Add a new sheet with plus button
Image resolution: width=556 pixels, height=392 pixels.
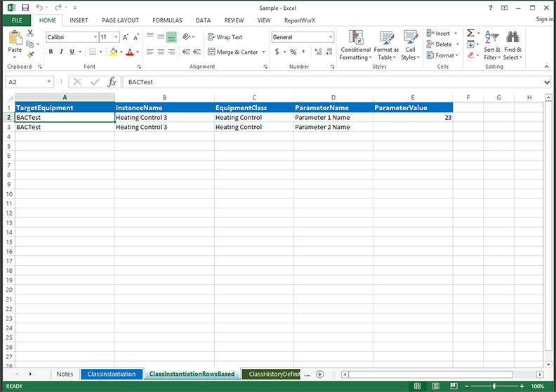coord(320,374)
